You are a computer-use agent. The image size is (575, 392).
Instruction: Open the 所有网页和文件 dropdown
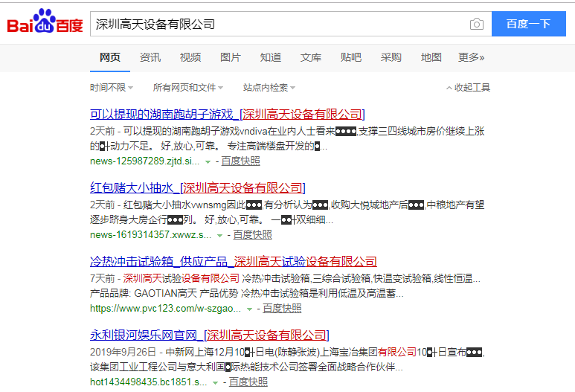(x=187, y=88)
